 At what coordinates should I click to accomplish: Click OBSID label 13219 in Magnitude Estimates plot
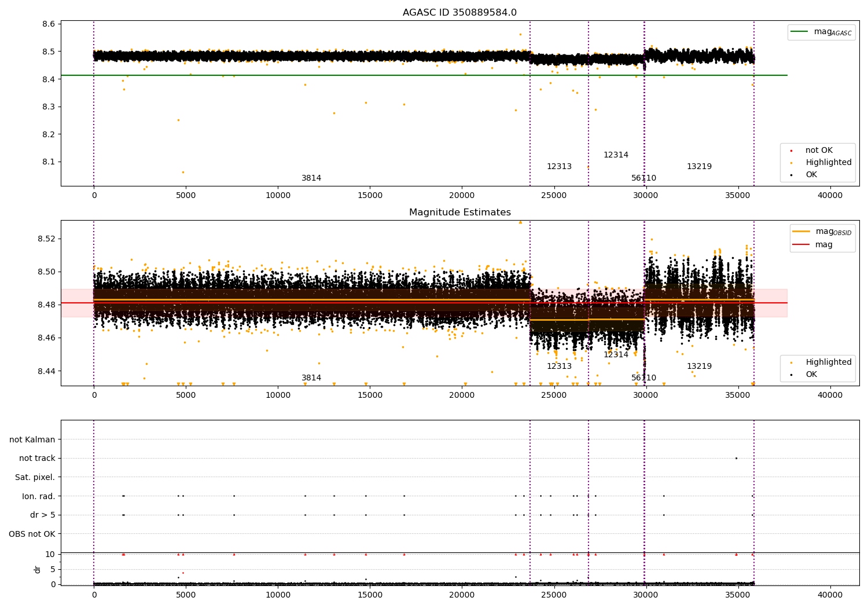tap(699, 367)
